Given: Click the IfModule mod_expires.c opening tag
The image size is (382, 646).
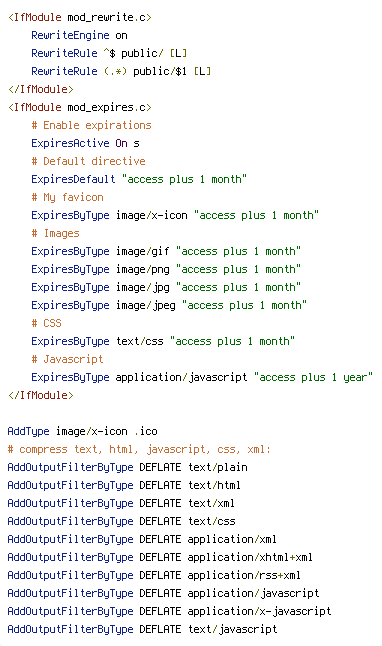Looking at the screenshot, I should tap(80, 108).
